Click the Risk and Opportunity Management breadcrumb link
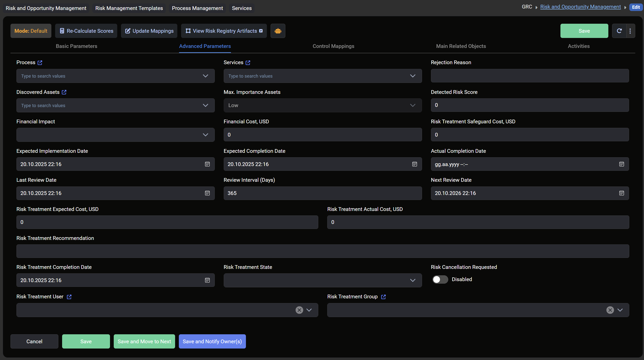 point(580,7)
